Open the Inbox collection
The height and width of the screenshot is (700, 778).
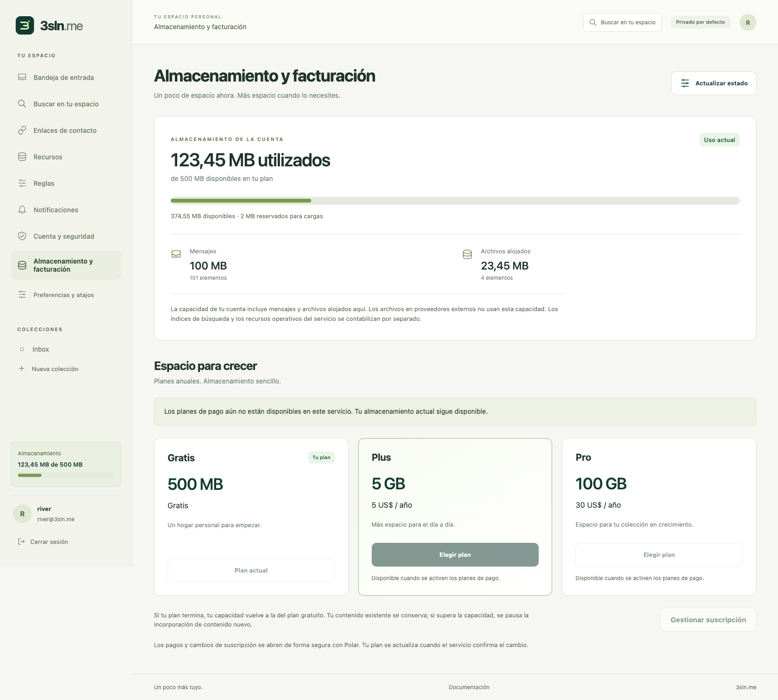(66, 349)
